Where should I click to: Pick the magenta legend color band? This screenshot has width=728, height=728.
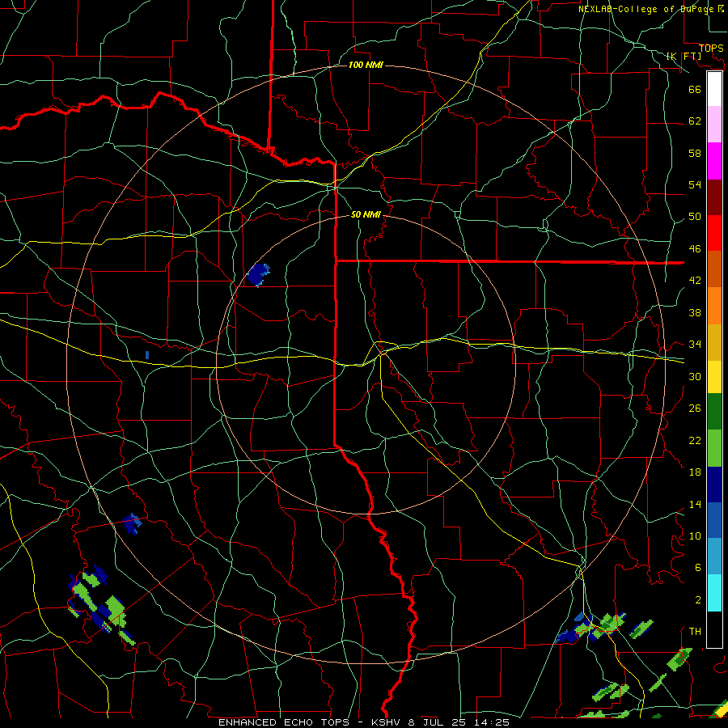pyautogui.click(x=714, y=161)
